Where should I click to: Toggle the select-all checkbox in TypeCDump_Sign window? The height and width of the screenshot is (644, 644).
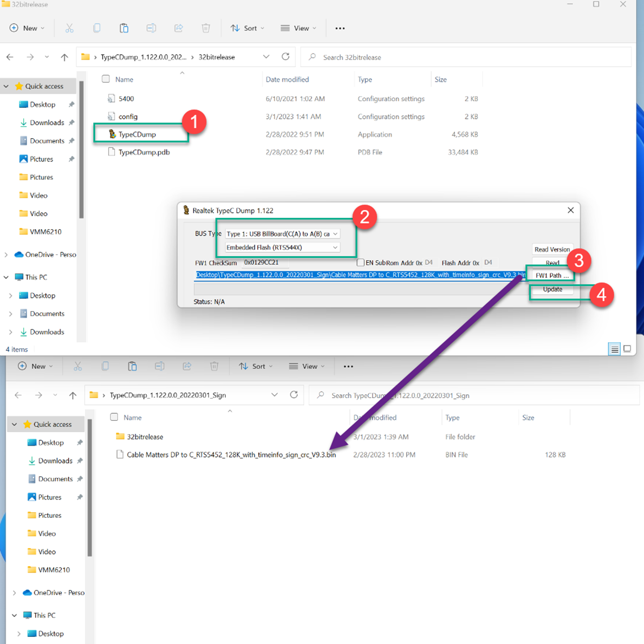point(114,417)
